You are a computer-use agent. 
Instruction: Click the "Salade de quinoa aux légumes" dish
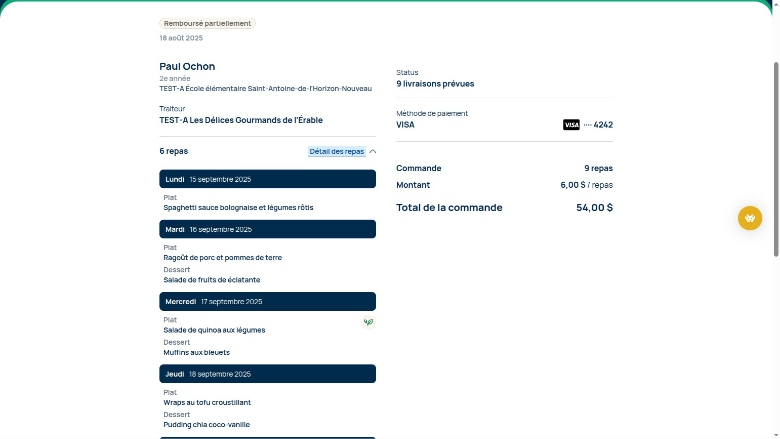pyautogui.click(x=214, y=330)
